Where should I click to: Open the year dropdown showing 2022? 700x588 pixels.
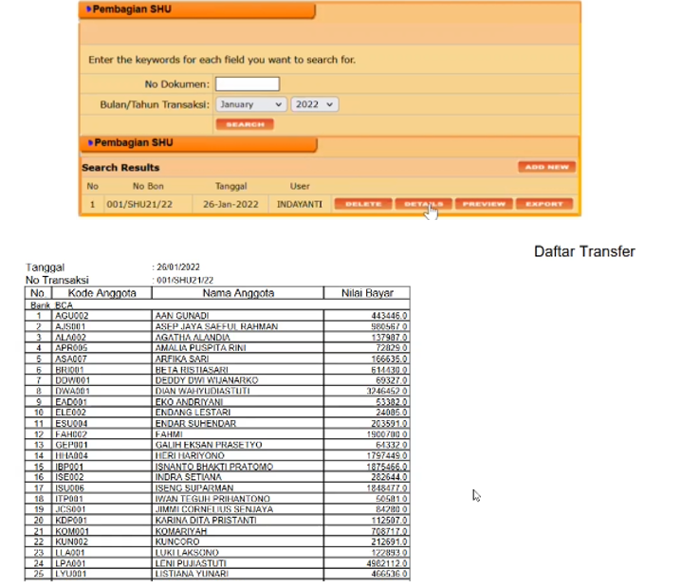click(x=314, y=104)
